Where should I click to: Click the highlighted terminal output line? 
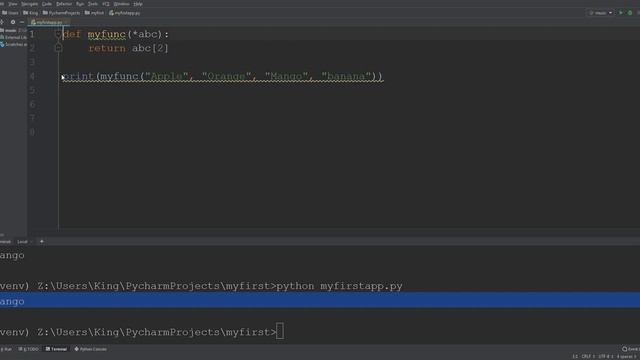(x=320, y=300)
